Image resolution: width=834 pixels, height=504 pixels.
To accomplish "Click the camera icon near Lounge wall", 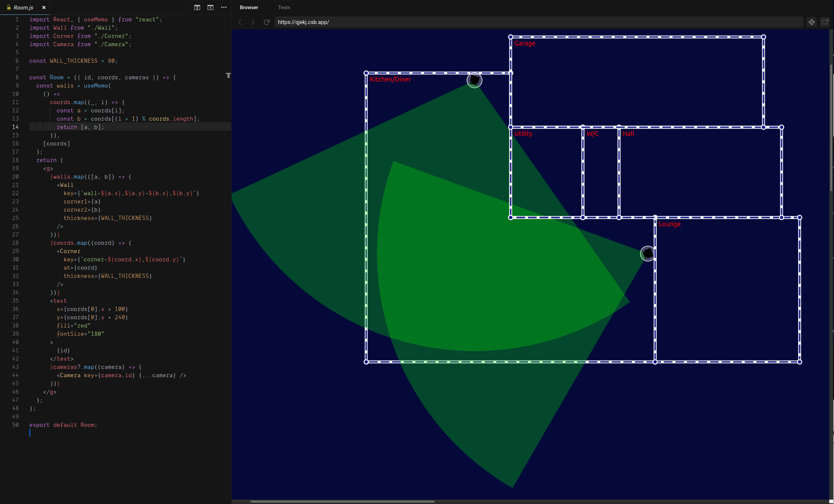I will (647, 253).
